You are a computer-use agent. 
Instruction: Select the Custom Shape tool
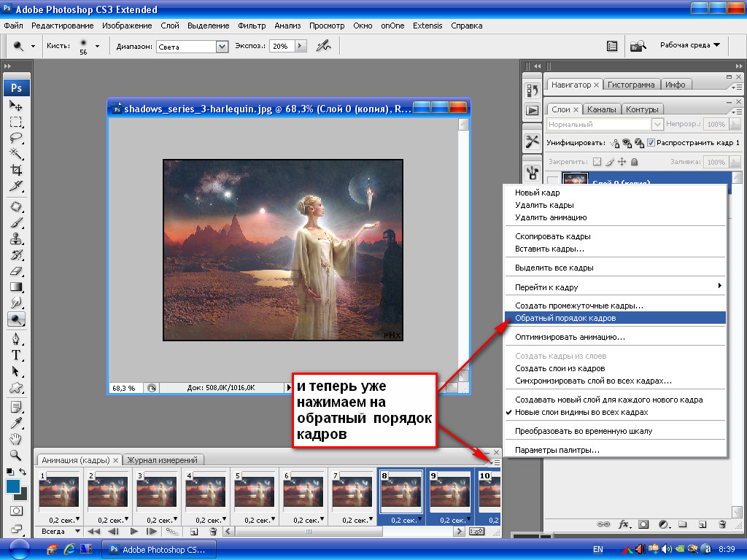[x=16, y=388]
